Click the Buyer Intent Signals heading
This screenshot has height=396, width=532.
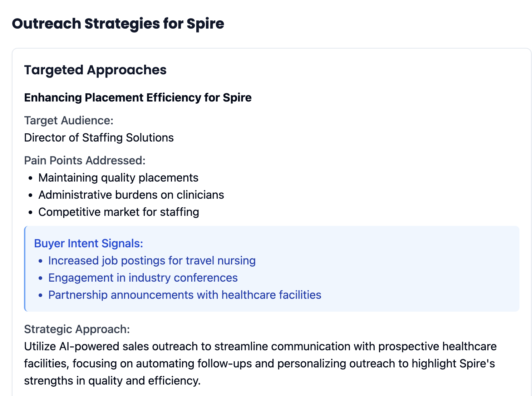tap(89, 243)
